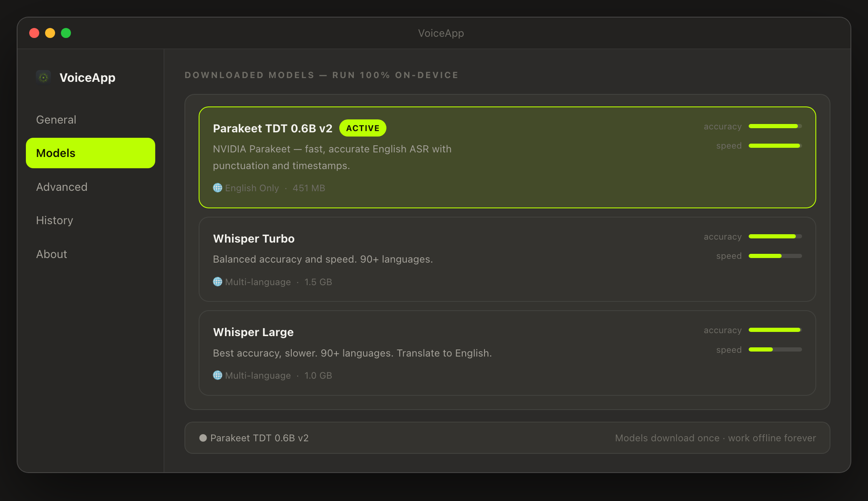
Task: Choose the Whisper Large model title
Action: pyautogui.click(x=253, y=332)
